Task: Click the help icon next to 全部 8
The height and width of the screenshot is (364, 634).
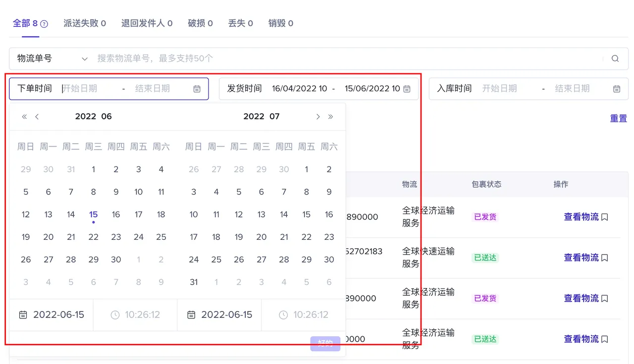Action: coord(44,23)
